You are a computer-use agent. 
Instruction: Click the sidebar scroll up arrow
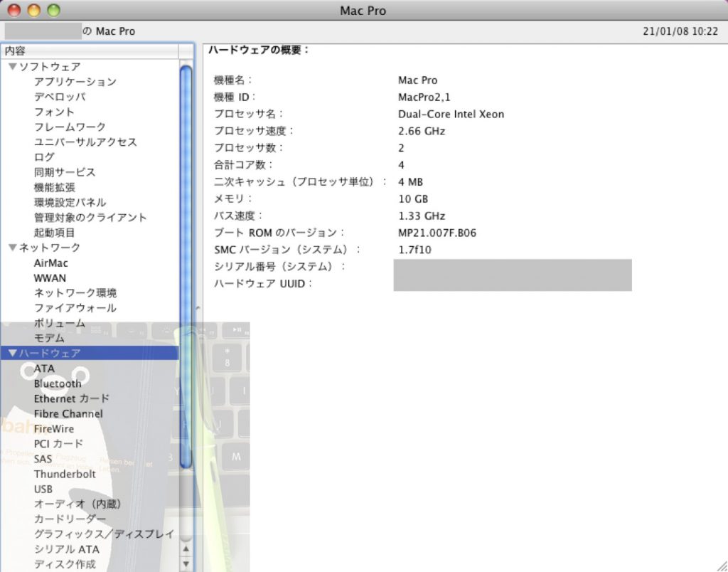point(186,549)
